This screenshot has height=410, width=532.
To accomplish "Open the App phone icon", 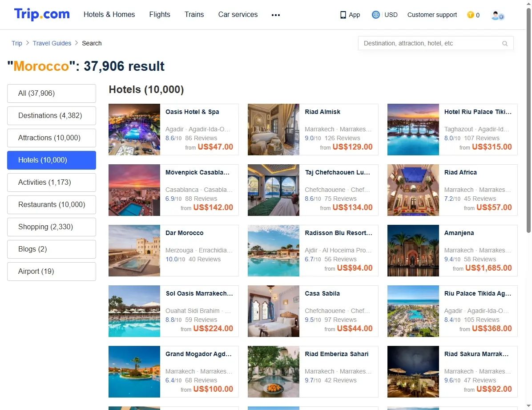I will click(x=343, y=15).
